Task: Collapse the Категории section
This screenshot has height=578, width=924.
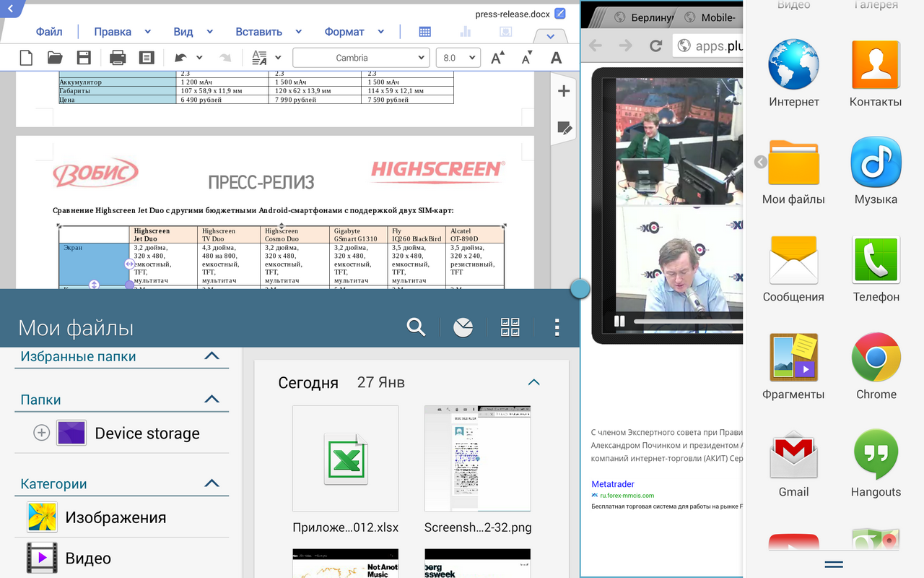Action: (x=212, y=483)
